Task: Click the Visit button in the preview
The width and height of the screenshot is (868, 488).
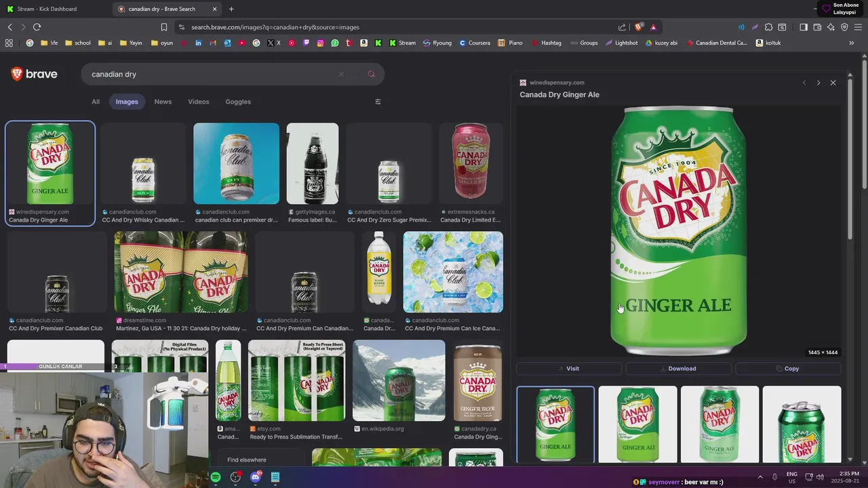Action: [569, 369]
